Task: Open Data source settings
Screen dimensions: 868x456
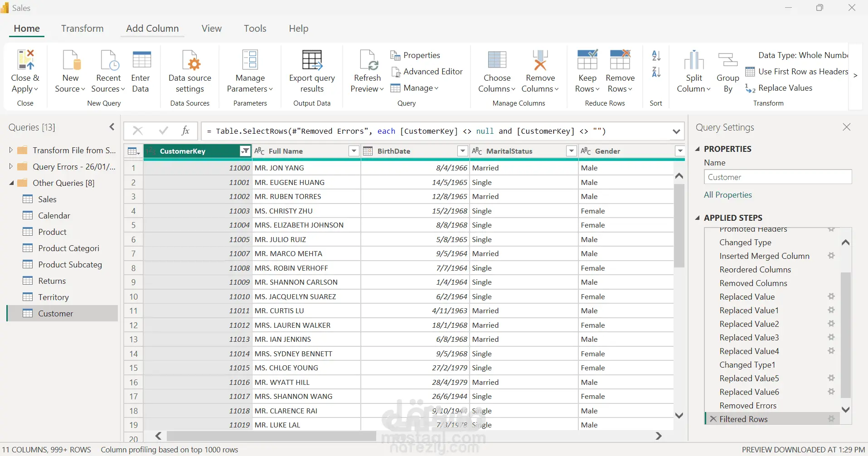Action: coord(190,60)
